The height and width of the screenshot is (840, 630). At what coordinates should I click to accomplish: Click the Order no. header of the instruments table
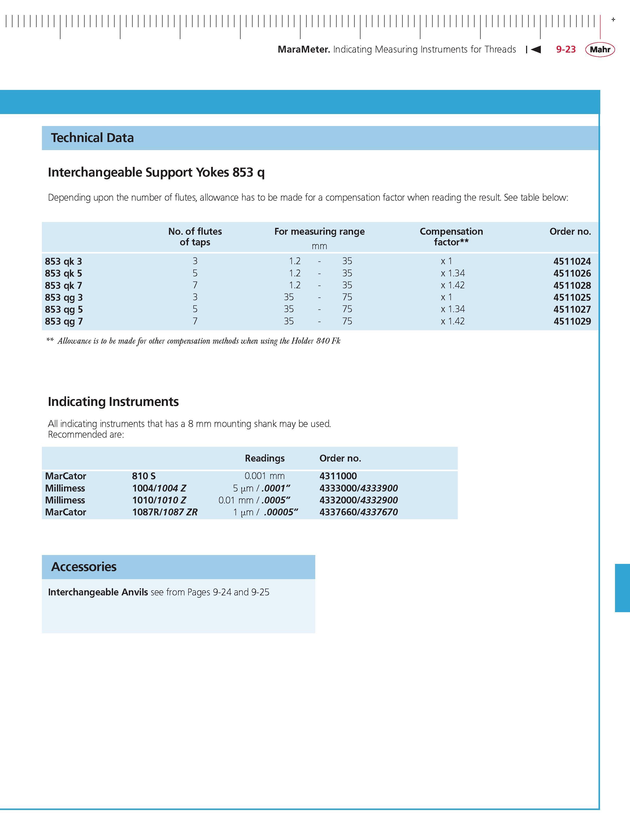[340, 458]
